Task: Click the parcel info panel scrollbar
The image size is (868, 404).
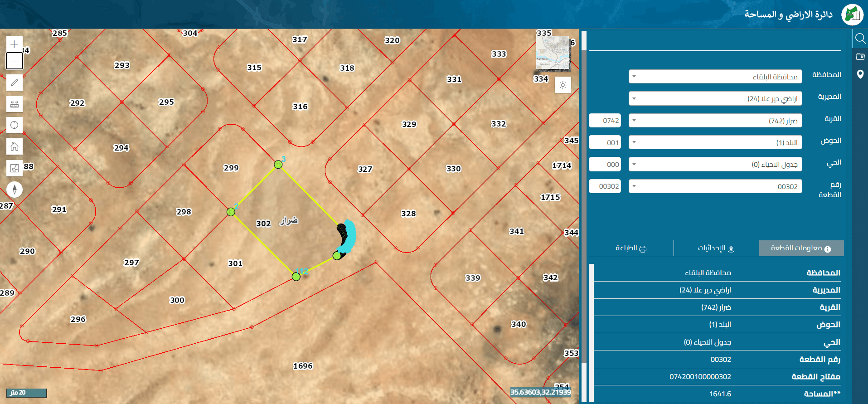Action: pos(591,332)
